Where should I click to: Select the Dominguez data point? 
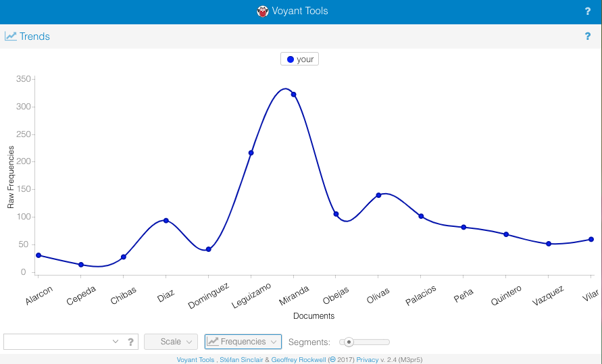pos(209,249)
